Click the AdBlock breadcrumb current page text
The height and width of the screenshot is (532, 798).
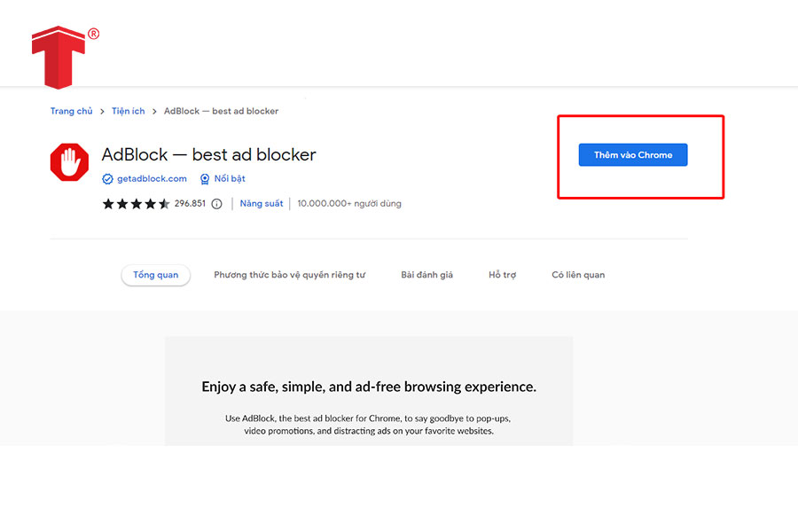221,111
